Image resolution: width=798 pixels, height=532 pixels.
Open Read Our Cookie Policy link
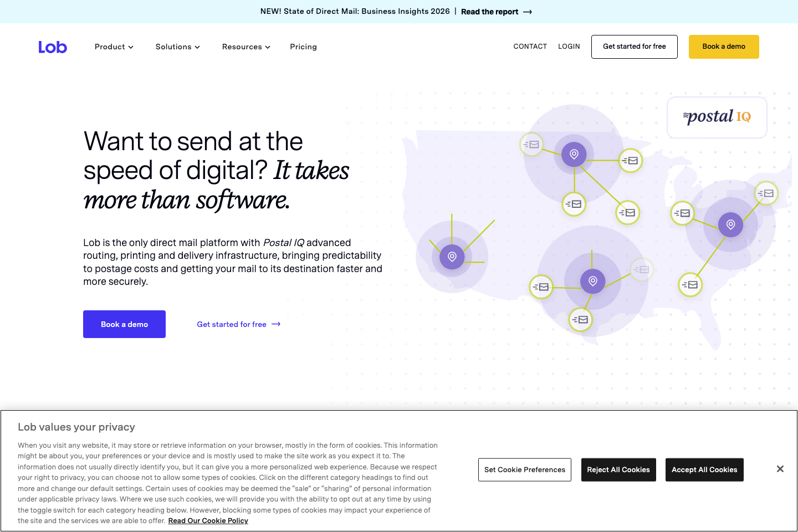tap(208, 521)
